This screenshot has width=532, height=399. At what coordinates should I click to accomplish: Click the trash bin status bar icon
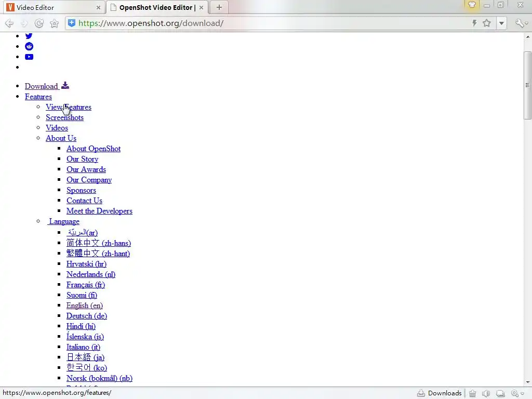(x=472, y=393)
